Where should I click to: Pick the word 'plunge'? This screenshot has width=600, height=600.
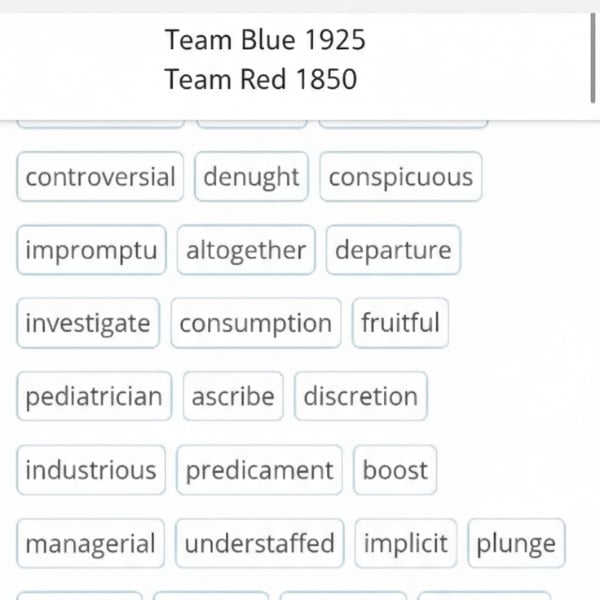516,544
